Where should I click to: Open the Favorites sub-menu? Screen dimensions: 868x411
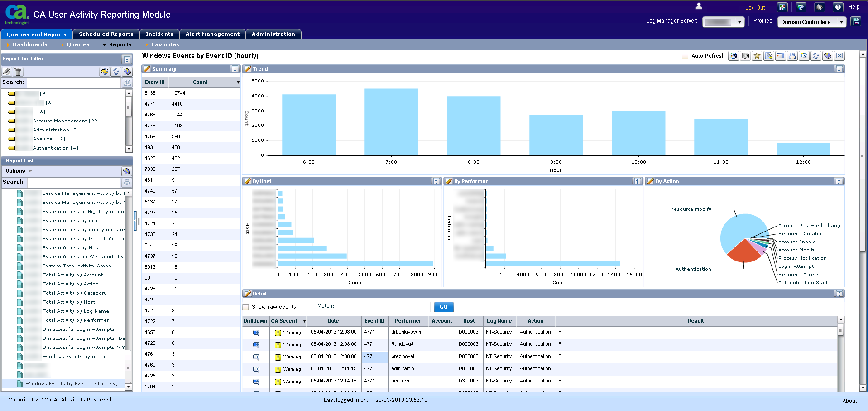pyautogui.click(x=165, y=44)
